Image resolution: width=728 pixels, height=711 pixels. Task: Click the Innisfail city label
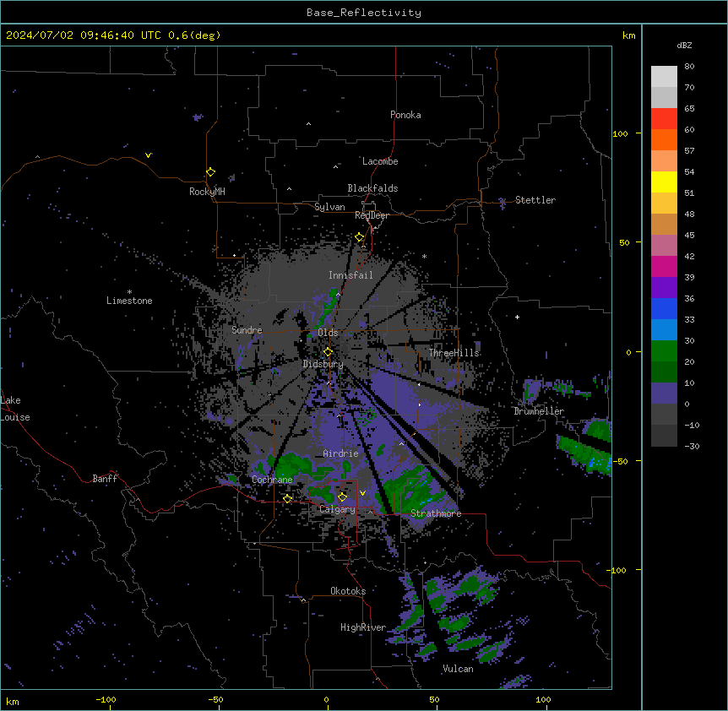(350, 275)
